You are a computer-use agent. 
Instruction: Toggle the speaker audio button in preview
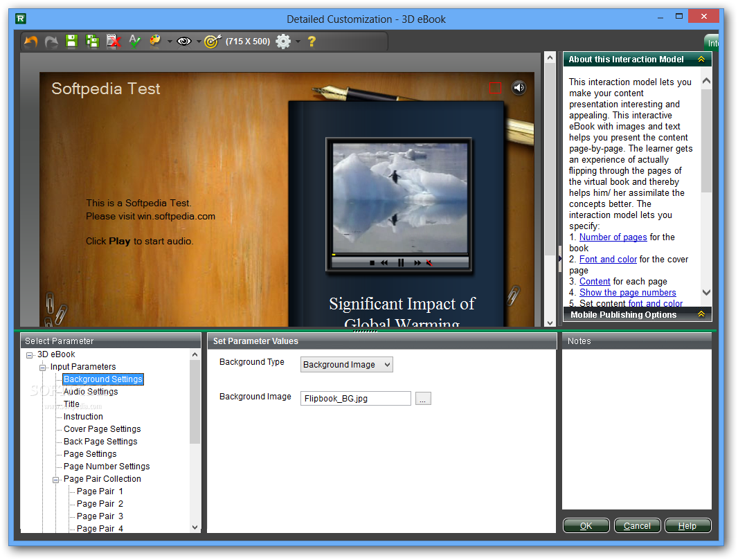[519, 87]
